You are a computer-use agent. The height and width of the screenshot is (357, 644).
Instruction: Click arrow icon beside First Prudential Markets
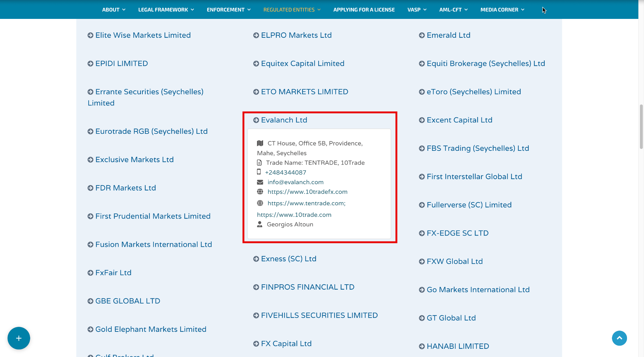(x=91, y=217)
